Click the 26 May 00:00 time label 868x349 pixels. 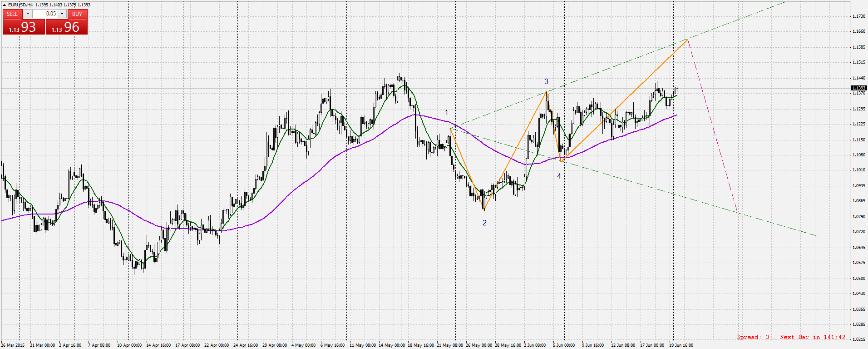coord(479,345)
